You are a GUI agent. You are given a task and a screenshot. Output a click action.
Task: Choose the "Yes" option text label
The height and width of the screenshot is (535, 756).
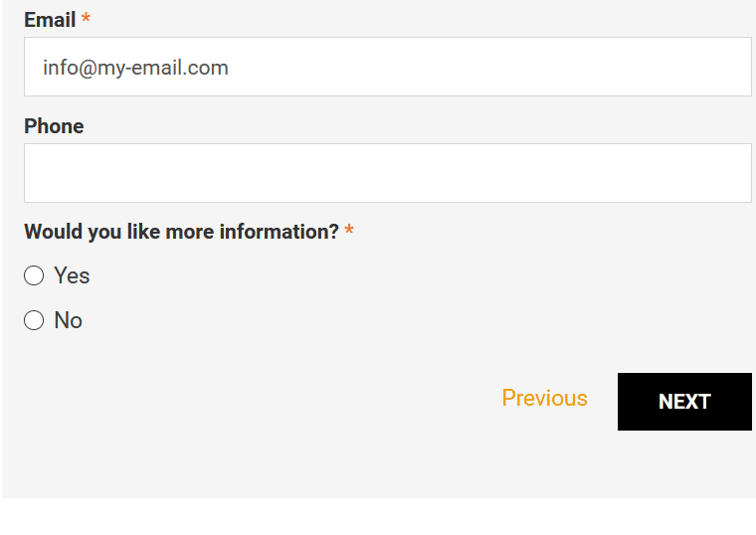point(72,275)
